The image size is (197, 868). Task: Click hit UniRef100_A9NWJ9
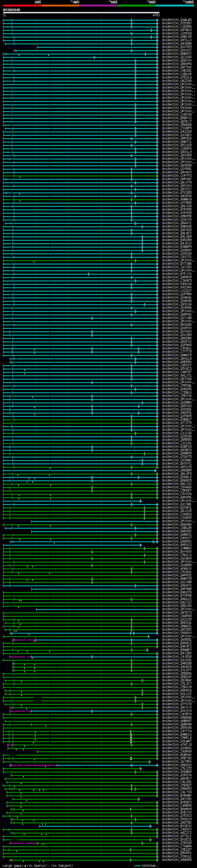coord(177,199)
